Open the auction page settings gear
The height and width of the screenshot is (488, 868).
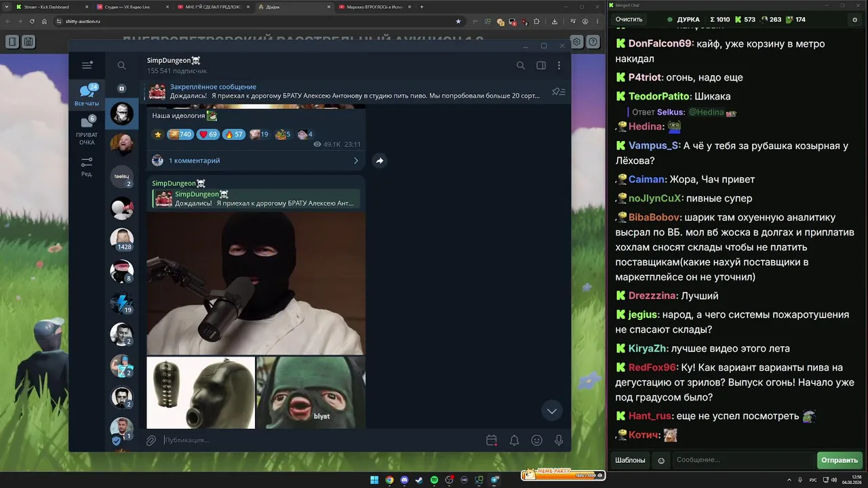pos(576,42)
